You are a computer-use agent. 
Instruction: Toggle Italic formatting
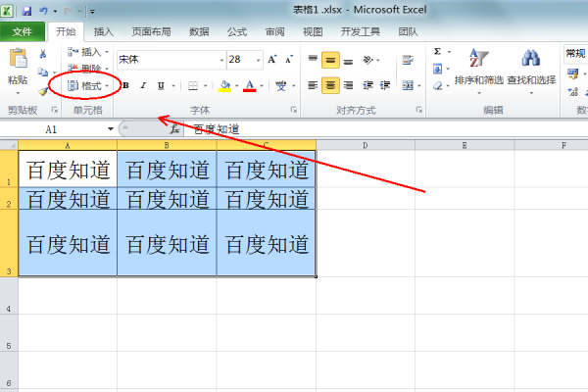tap(143, 85)
